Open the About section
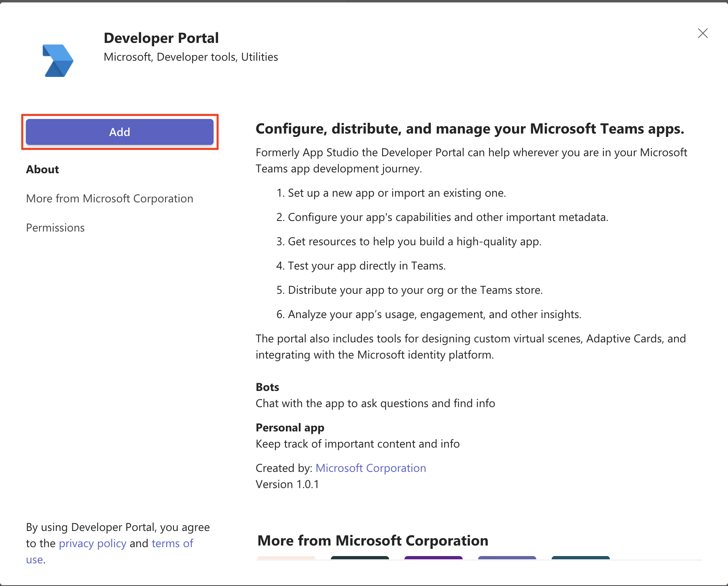 click(x=42, y=169)
